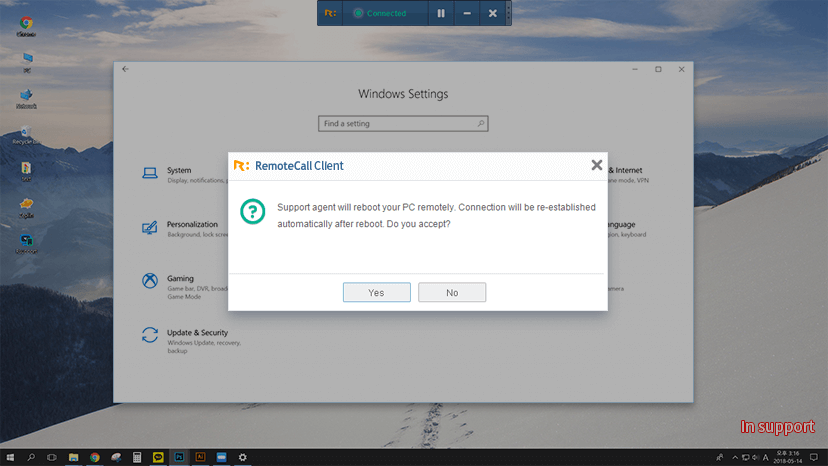This screenshot has width=828, height=466.
Task: Expand hidden system tray icons
Action: 735,458
